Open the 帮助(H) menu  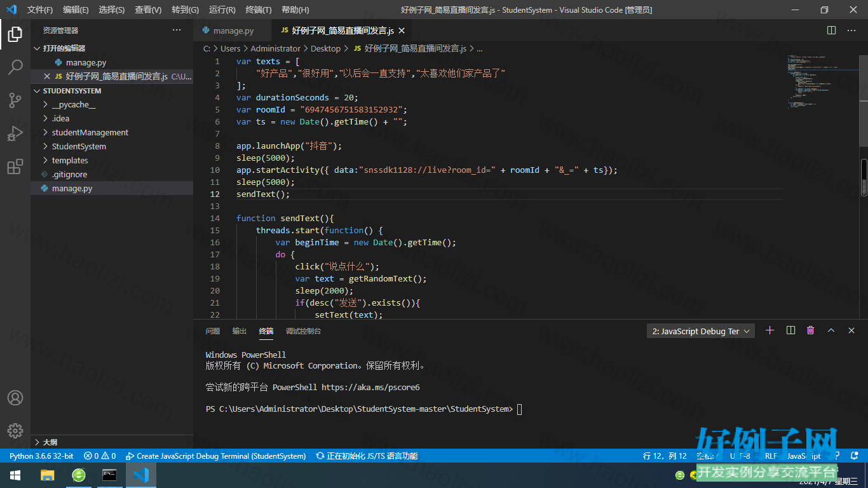point(295,10)
